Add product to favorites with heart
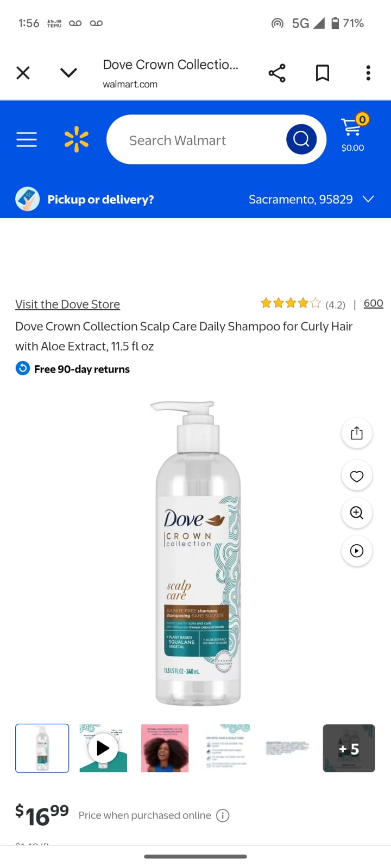Screen dimensions: 391x868 [357, 476]
